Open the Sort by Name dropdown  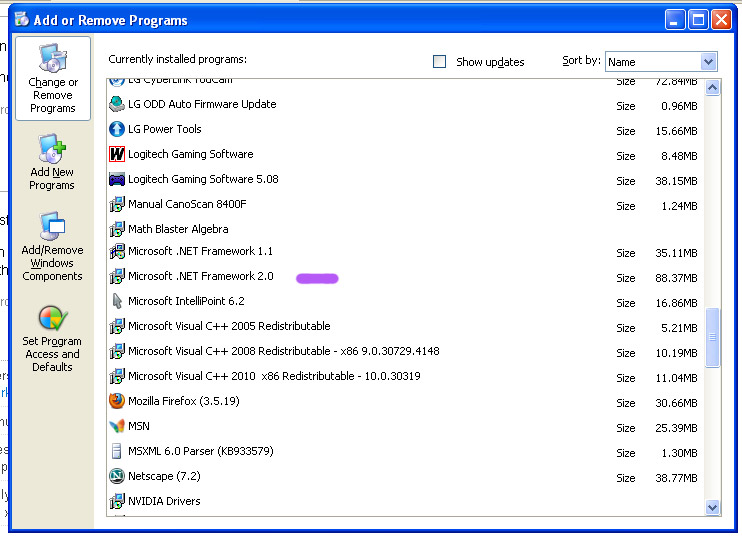pyautogui.click(x=708, y=62)
